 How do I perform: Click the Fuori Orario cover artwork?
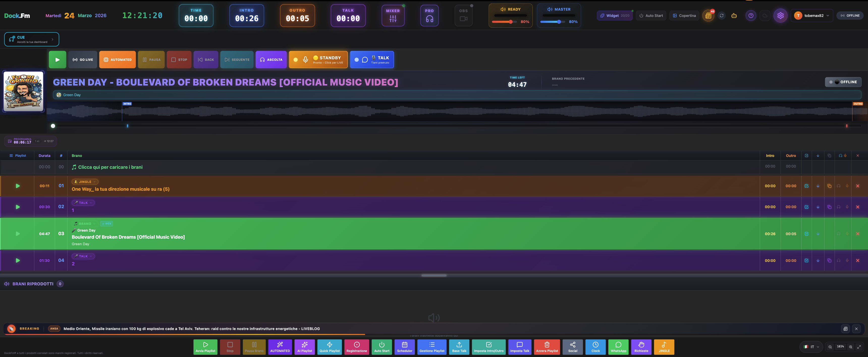[x=23, y=91]
